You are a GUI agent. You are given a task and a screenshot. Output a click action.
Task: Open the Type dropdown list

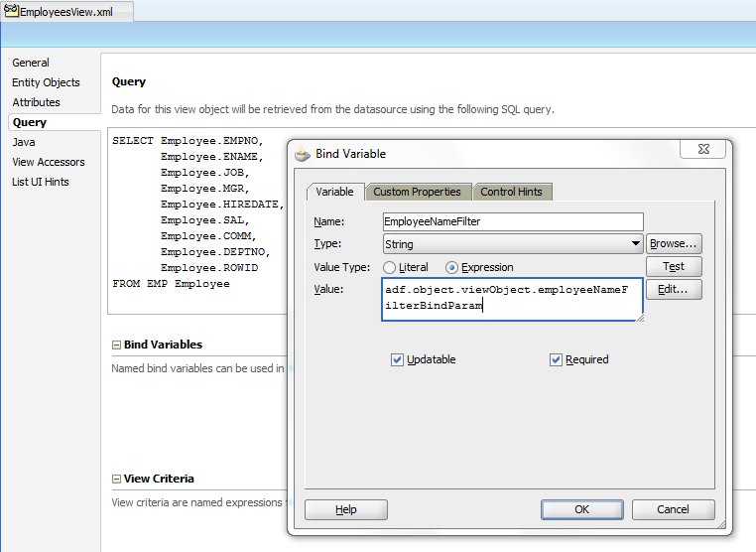[x=635, y=243]
